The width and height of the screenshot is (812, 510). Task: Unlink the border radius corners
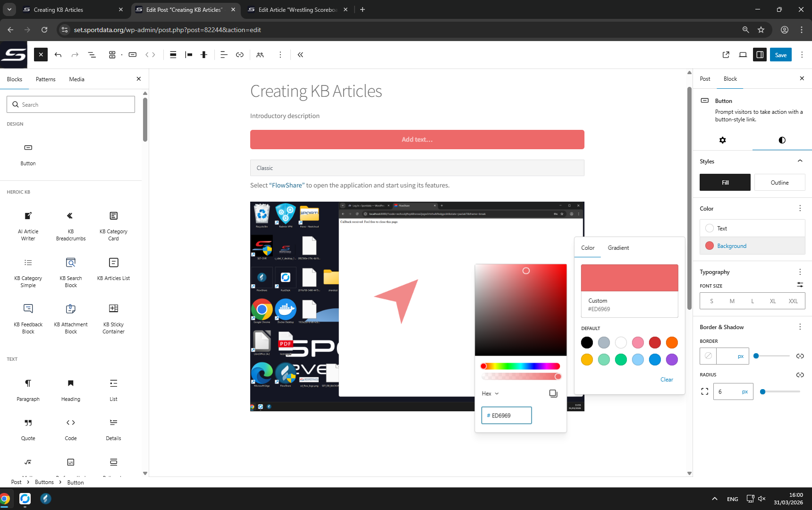coord(800,375)
